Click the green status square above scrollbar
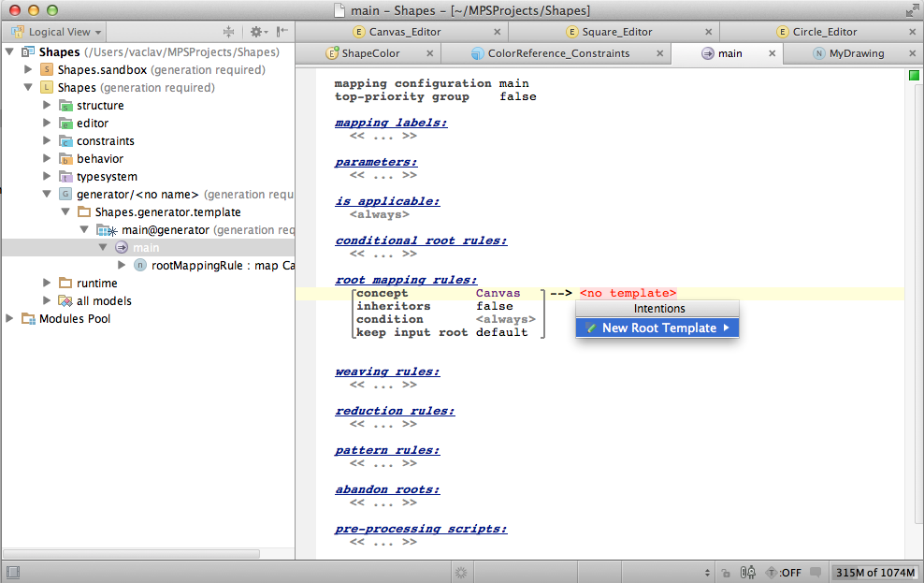 [914, 76]
